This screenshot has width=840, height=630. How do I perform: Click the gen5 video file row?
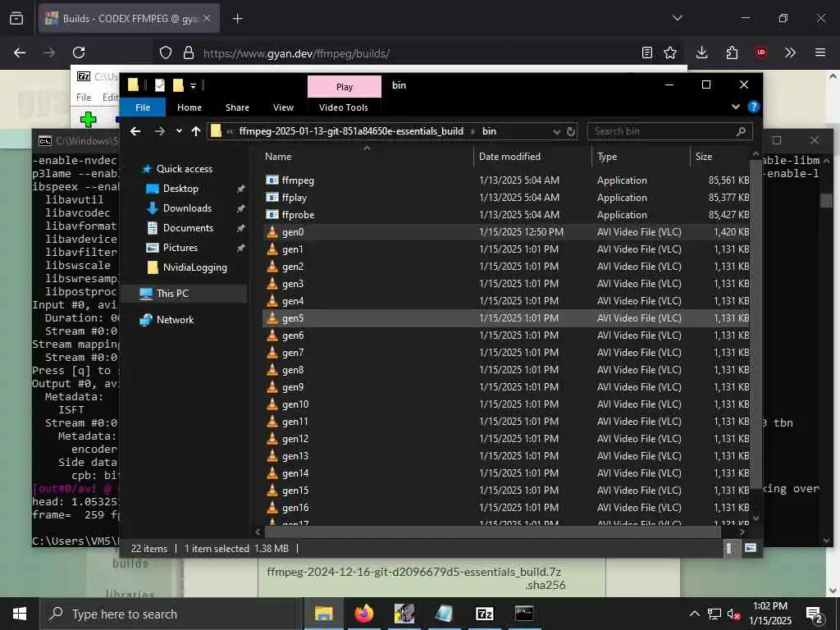(x=505, y=317)
